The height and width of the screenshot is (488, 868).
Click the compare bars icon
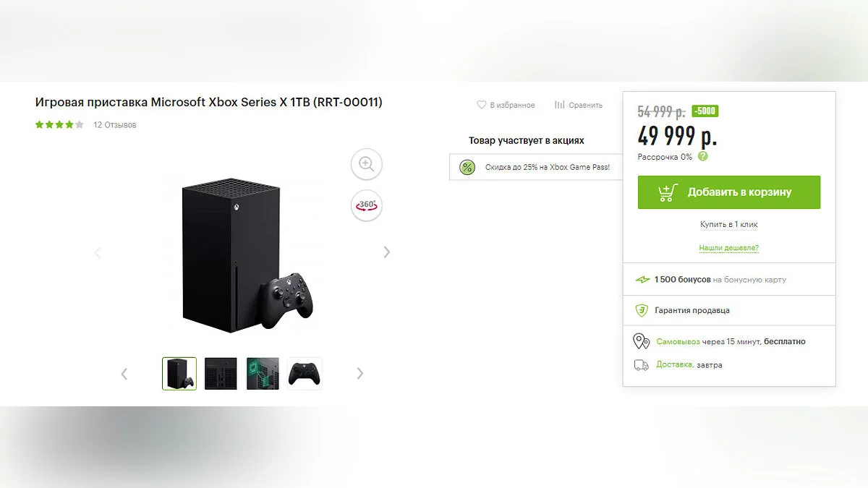click(559, 105)
